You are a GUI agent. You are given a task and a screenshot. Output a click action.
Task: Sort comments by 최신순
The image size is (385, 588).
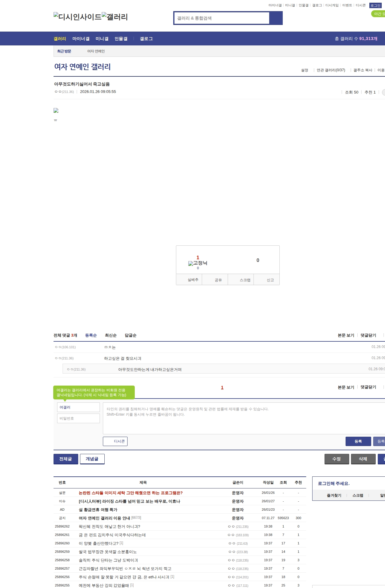click(x=111, y=335)
